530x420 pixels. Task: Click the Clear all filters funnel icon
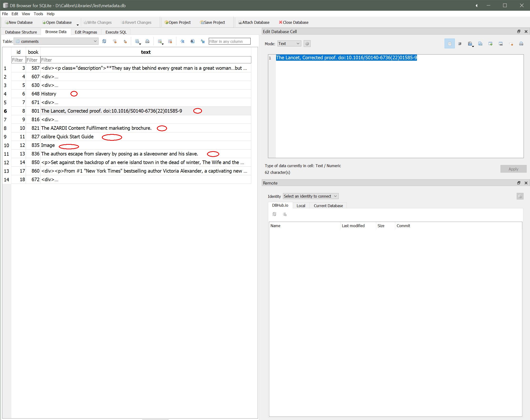pyautogui.click(x=114, y=41)
